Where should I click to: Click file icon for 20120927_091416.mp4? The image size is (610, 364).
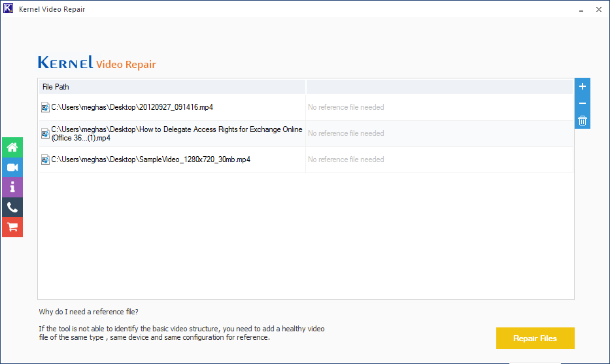(x=45, y=107)
